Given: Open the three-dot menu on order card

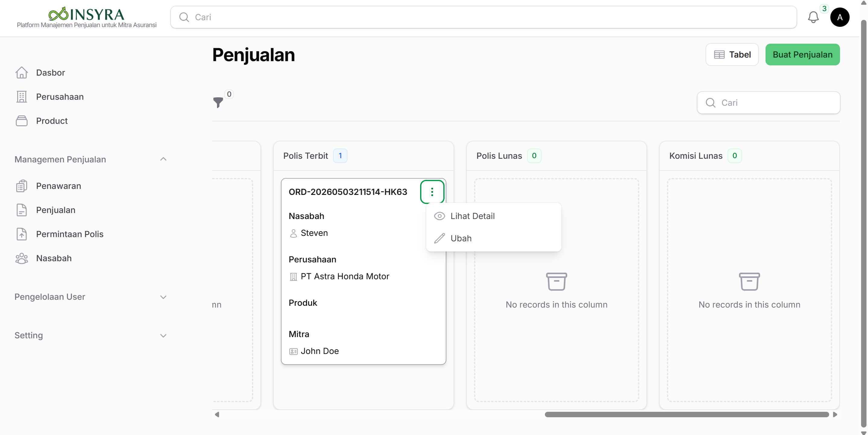Looking at the screenshot, I should [x=432, y=192].
